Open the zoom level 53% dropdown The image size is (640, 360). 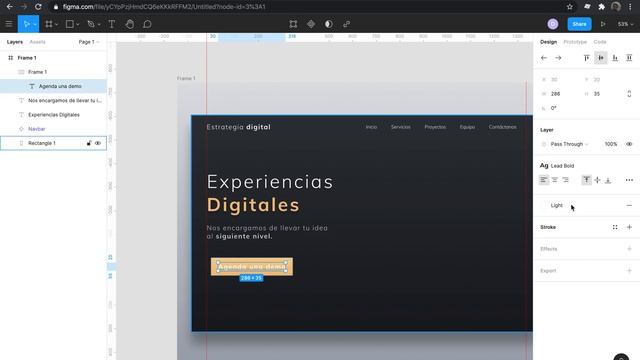[625, 24]
